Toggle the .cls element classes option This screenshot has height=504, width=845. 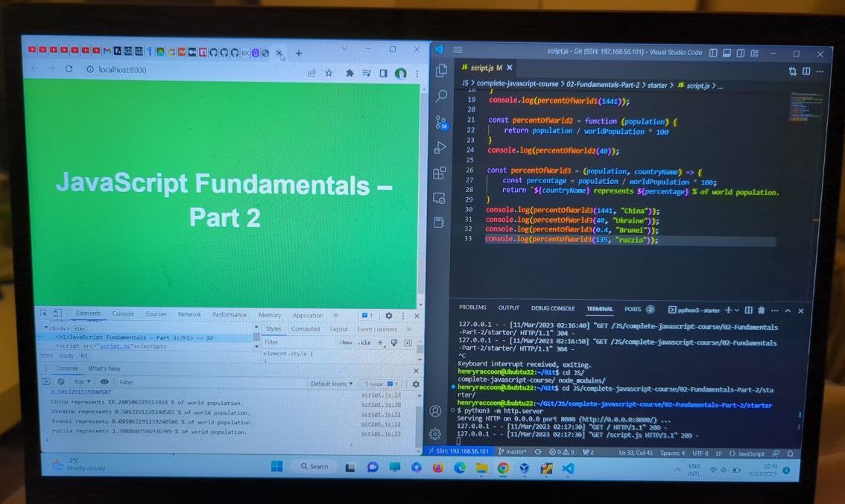[x=364, y=342]
